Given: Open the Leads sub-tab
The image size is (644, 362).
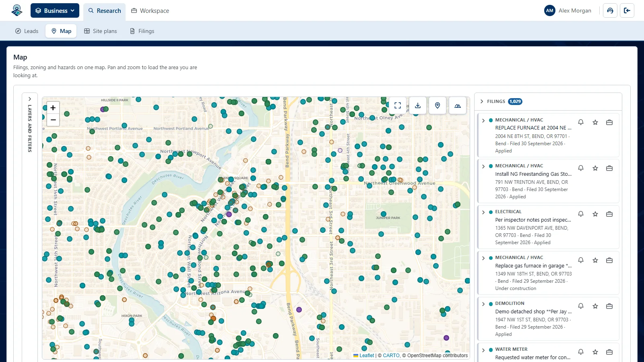Looking at the screenshot, I should pos(27,31).
